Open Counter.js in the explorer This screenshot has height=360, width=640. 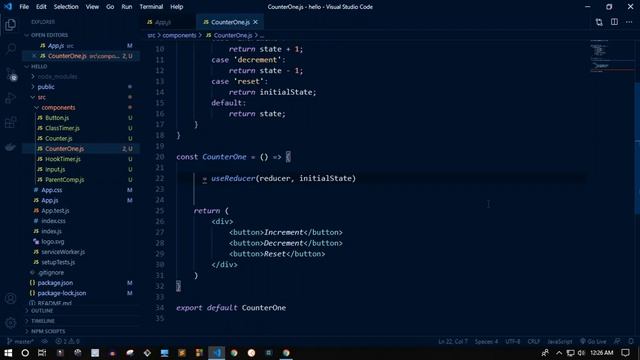point(58,138)
